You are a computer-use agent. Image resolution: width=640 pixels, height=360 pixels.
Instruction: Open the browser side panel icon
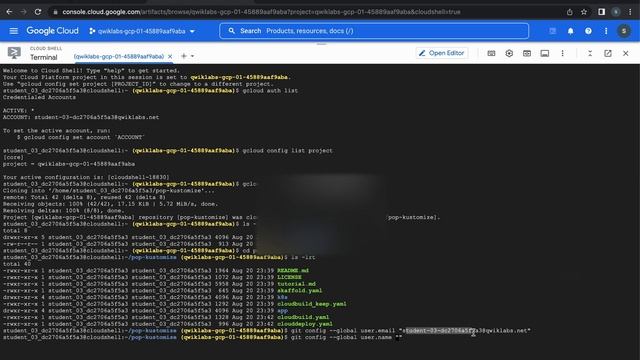point(601,12)
